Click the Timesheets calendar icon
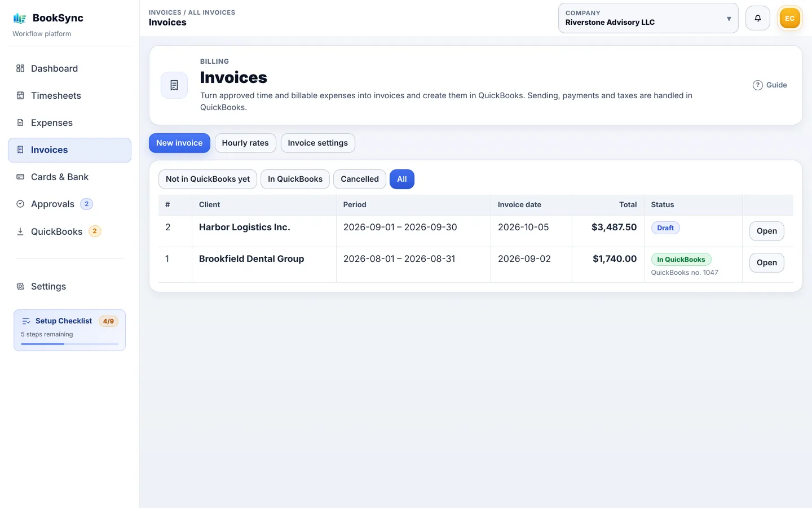This screenshot has width=812, height=508. (x=20, y=95)
